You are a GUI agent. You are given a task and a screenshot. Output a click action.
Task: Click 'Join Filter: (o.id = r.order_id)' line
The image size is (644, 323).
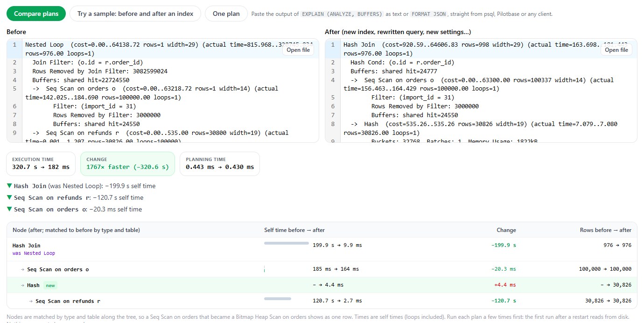(88, 63)
